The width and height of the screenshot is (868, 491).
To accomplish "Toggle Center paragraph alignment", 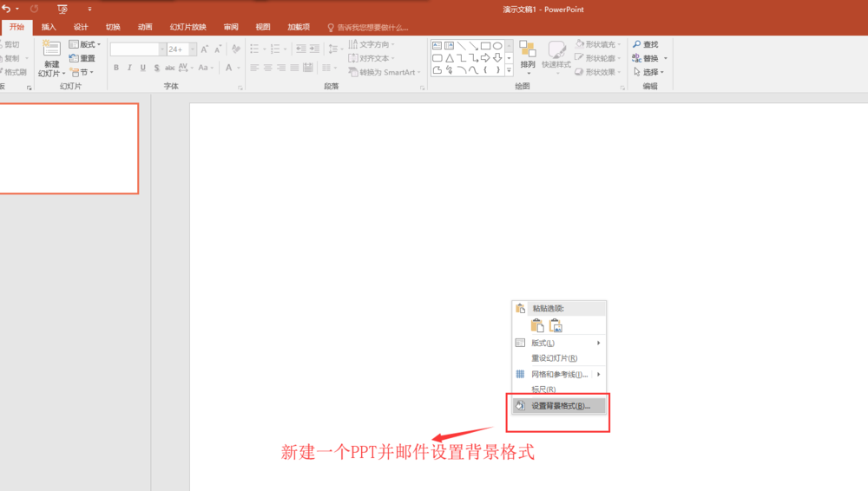I will 268,68.
